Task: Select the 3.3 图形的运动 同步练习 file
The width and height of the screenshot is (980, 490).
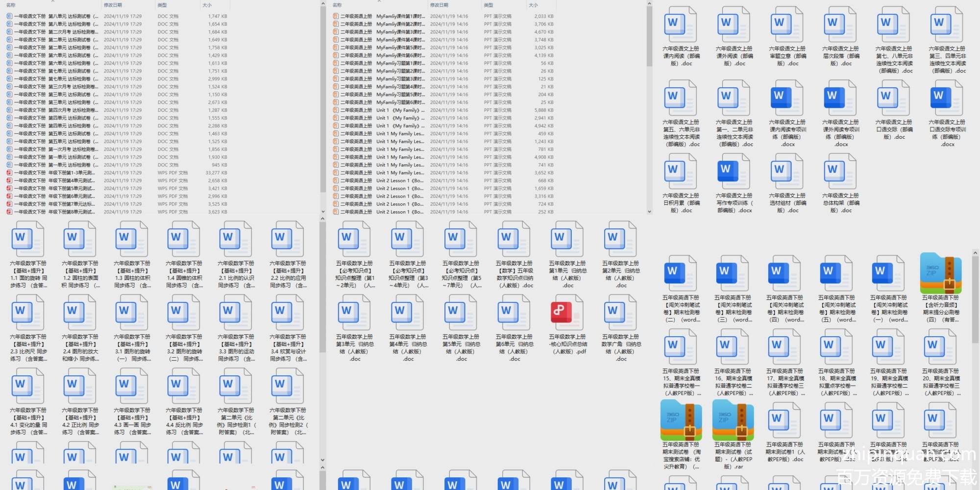Action: coord(236,313)
